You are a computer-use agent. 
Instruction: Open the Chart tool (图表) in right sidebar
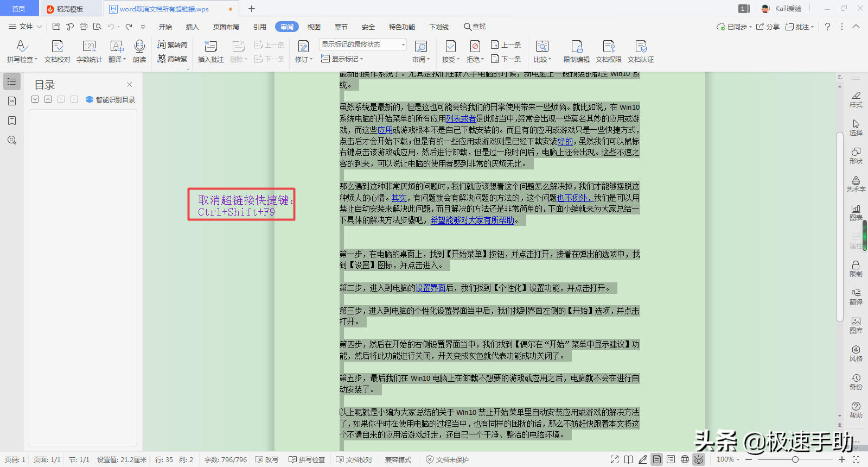point(856,212)
